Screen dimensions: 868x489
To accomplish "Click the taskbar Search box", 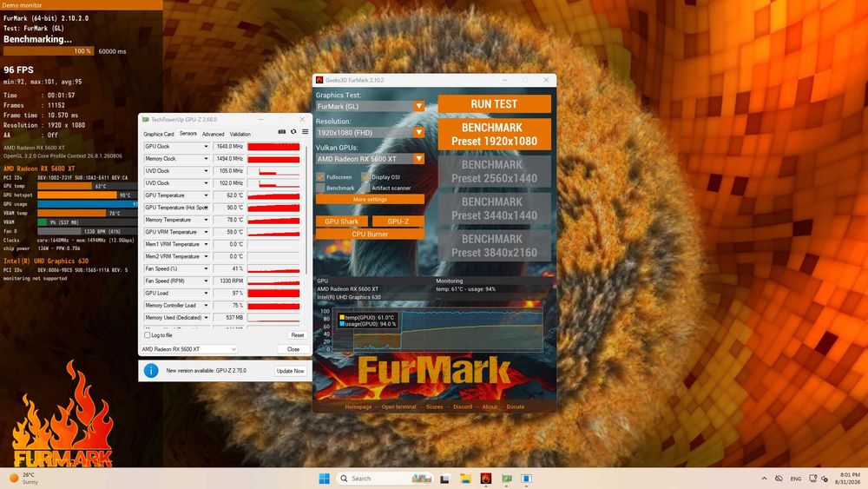I will (385, 479).
